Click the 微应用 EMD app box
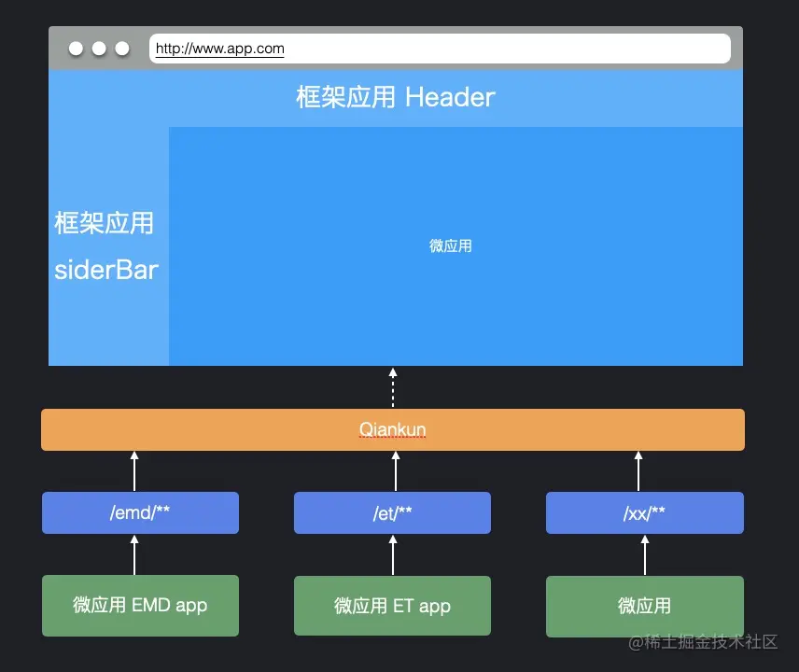This screenshot has width=799, height=672. (140, 605)
